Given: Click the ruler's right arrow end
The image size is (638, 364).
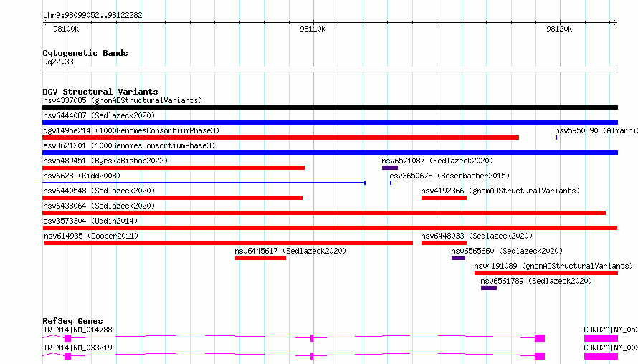Looking at the screenshot, I should (x=615, y=22).
